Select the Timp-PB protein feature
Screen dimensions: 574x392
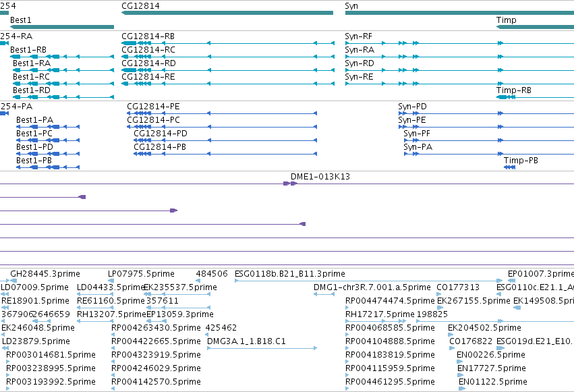click(509, 167)
